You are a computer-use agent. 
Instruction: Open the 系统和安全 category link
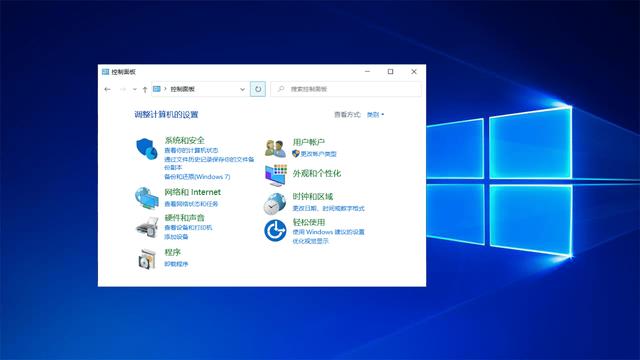(x=184, y=140)
